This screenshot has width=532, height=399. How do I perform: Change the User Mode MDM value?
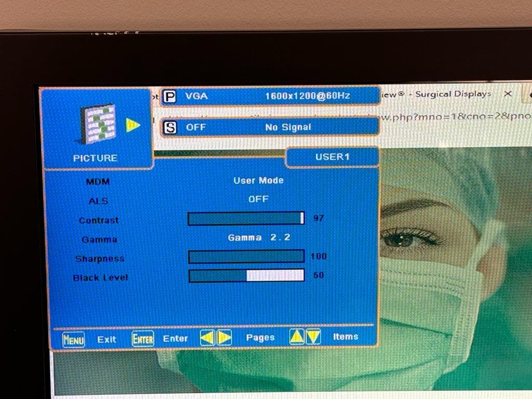pos(259,180)
